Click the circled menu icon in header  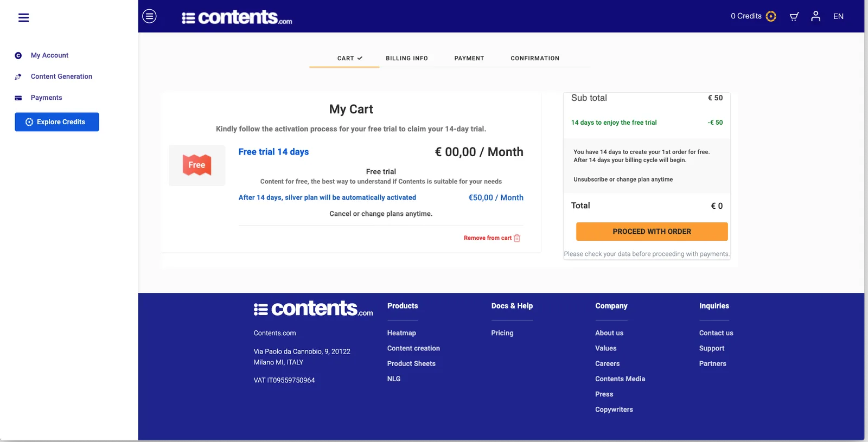coord(149,16)
